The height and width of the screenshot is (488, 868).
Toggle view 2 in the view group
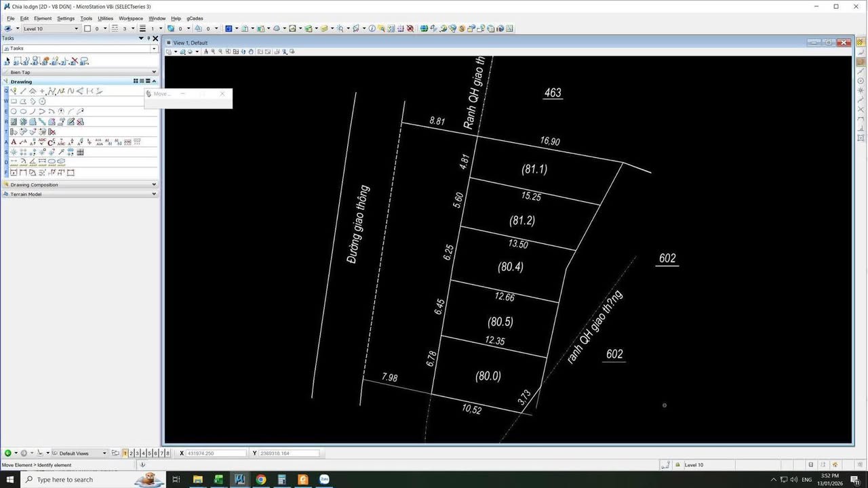131,453
